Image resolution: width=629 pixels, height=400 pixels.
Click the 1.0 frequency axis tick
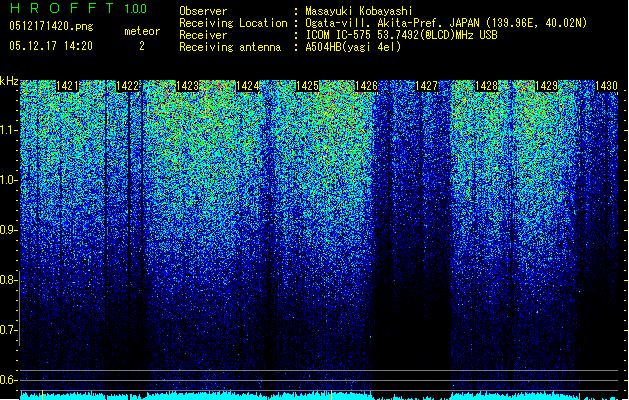click(x=9, y=180)
